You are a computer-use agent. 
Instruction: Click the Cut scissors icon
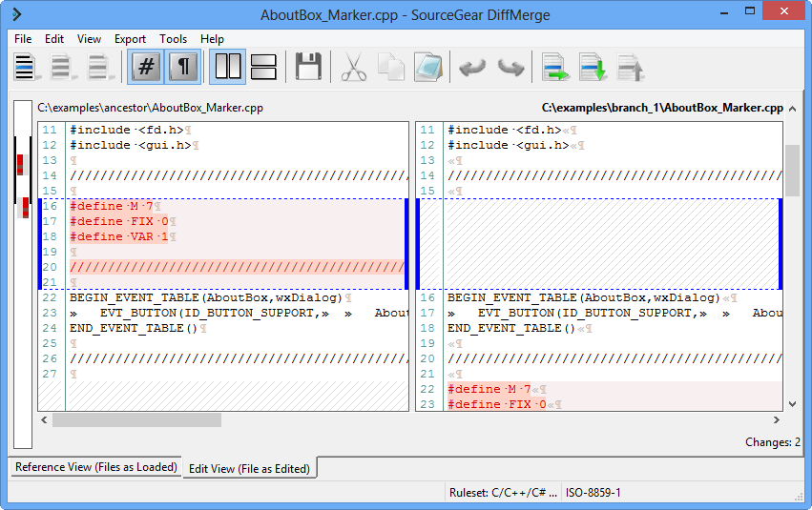pos(353,68)
